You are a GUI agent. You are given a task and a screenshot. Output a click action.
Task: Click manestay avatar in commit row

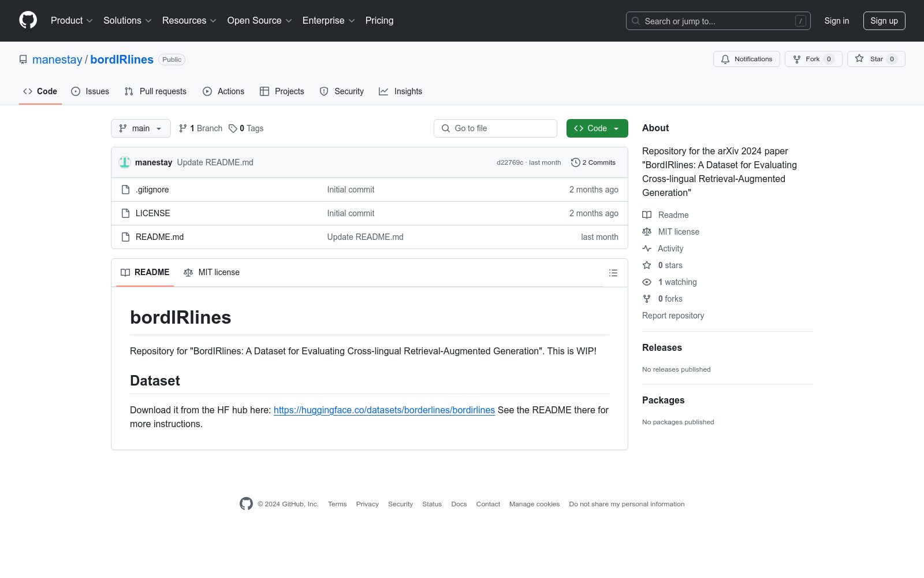(x=125, y=162)
